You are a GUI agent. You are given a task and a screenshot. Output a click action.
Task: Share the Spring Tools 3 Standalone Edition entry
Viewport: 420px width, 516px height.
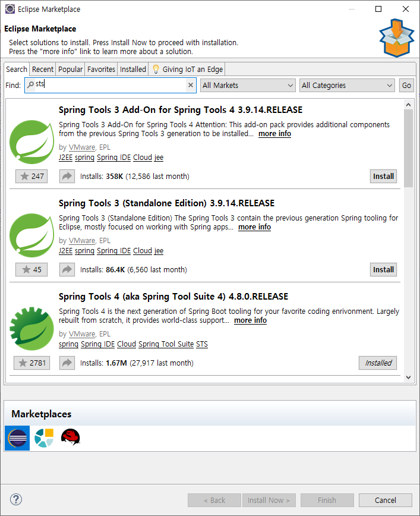point(67,269)
